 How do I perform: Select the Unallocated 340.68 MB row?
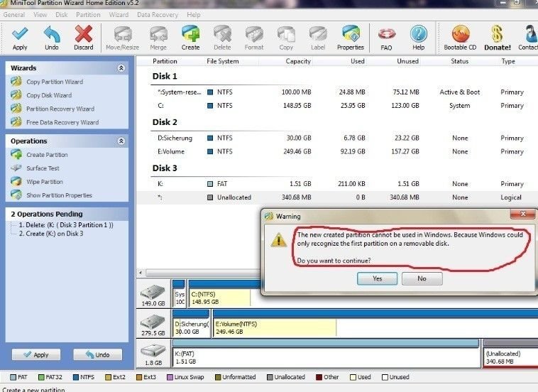[x=338, y=197]
